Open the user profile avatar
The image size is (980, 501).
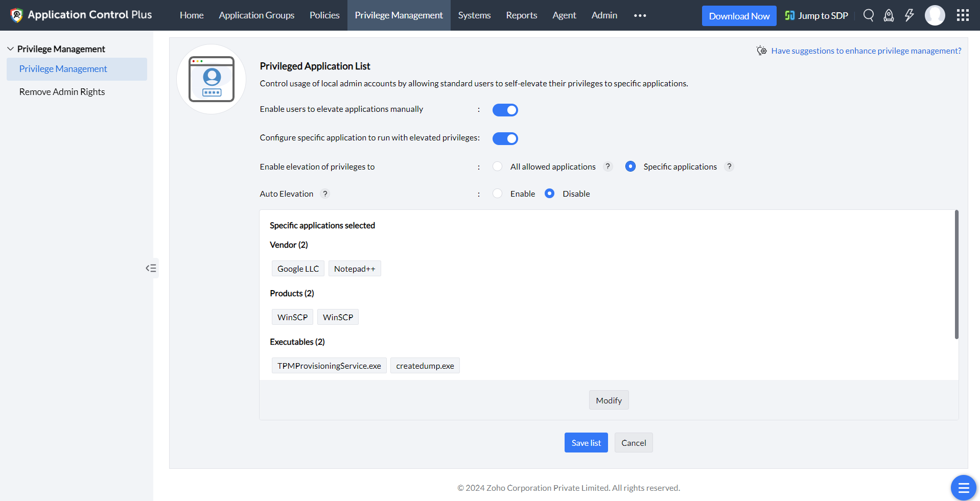[935, 15]
